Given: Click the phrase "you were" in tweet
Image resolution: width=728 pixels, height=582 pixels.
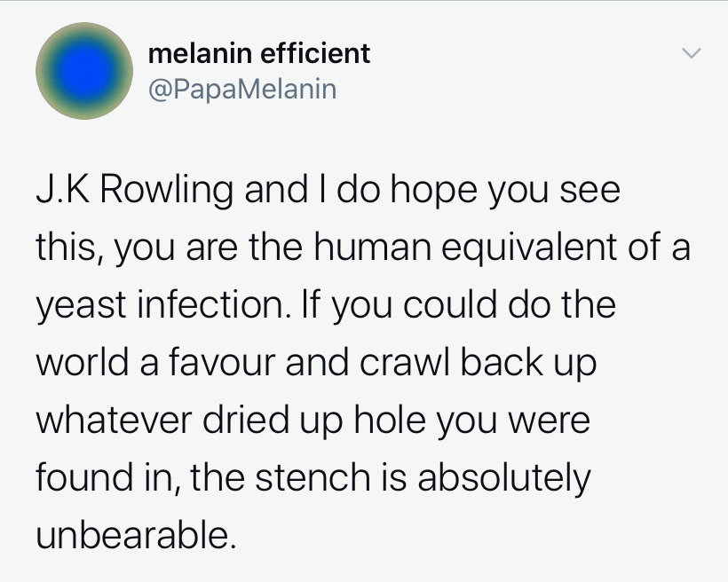Looking at the screenshot, I should click(513, 421).
